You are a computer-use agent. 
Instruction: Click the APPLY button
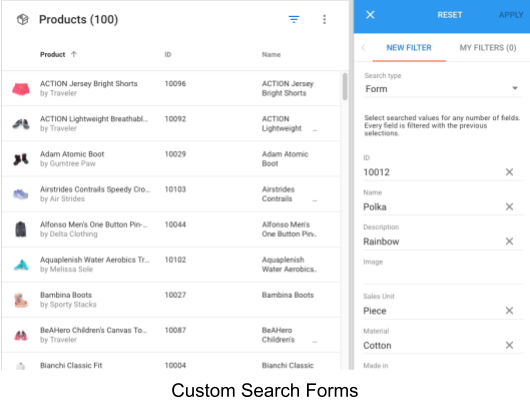(511, 15)
